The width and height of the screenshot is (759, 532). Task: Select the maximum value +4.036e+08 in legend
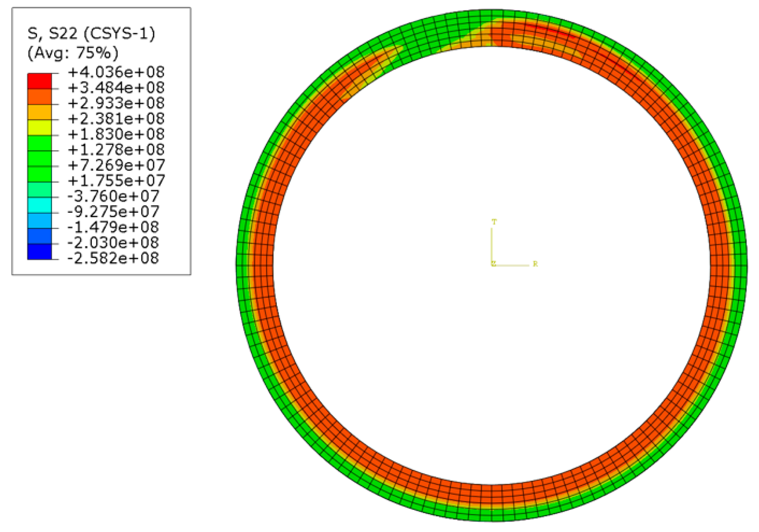(116, 72)
